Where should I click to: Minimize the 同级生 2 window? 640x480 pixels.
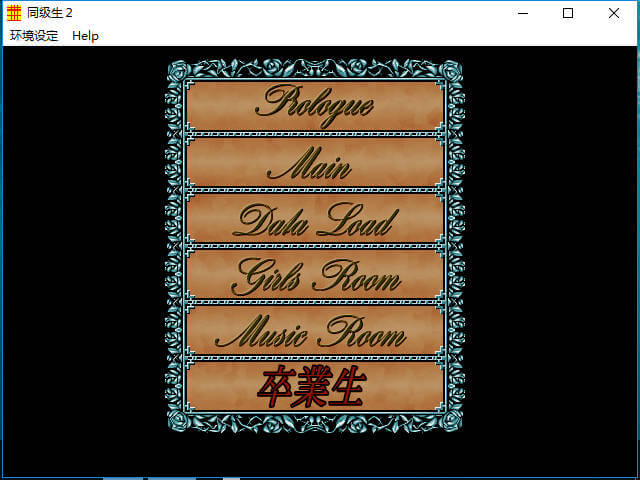click(x=522, y=13)
